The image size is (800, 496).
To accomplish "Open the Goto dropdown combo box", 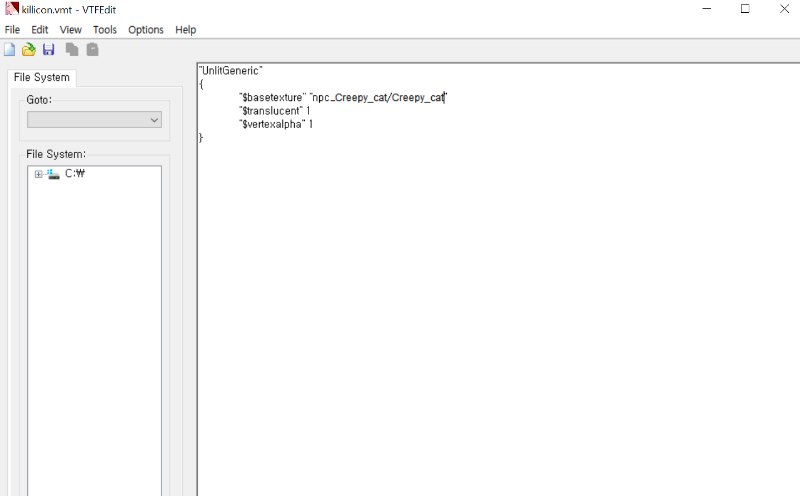I will point(94,120).
